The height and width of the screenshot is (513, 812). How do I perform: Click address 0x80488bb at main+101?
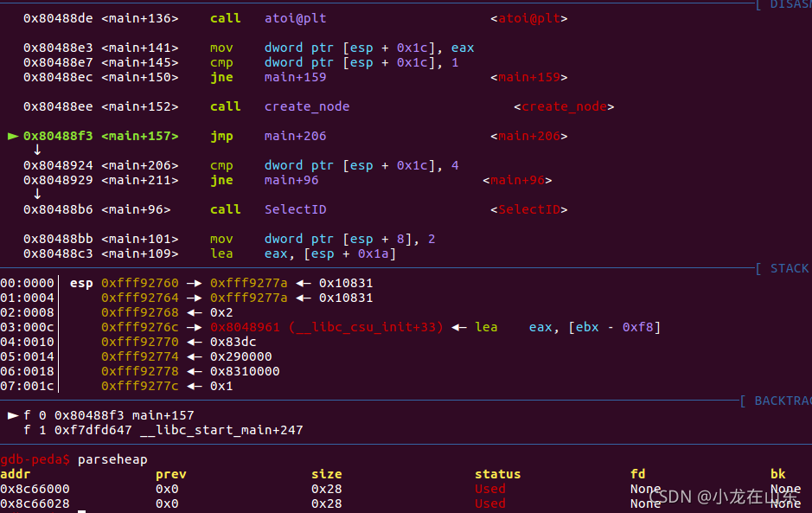(58, 239)
